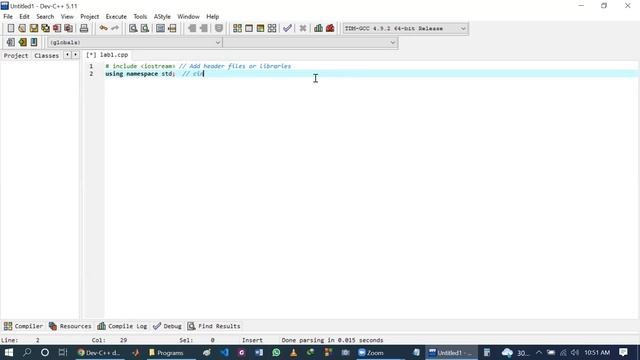Open Windows Start menu
The height and width of the screenshot is (360, 640).
tap(9, 353)
